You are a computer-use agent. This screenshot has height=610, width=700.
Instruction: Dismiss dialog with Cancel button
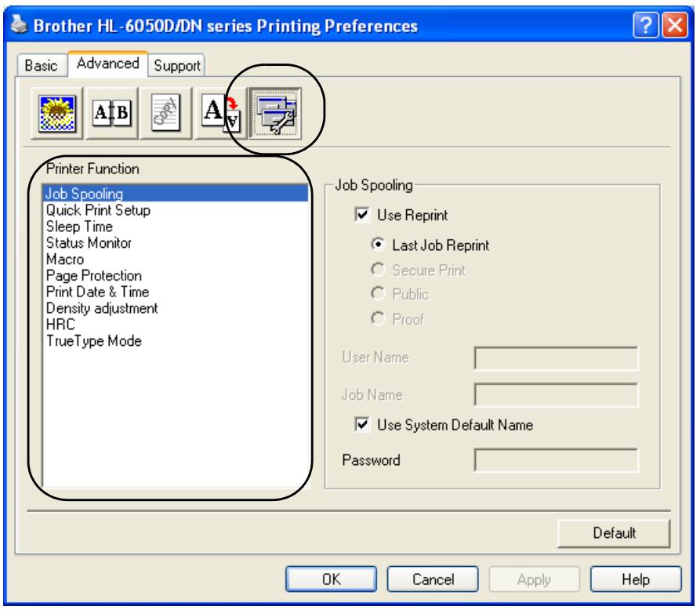433,579
